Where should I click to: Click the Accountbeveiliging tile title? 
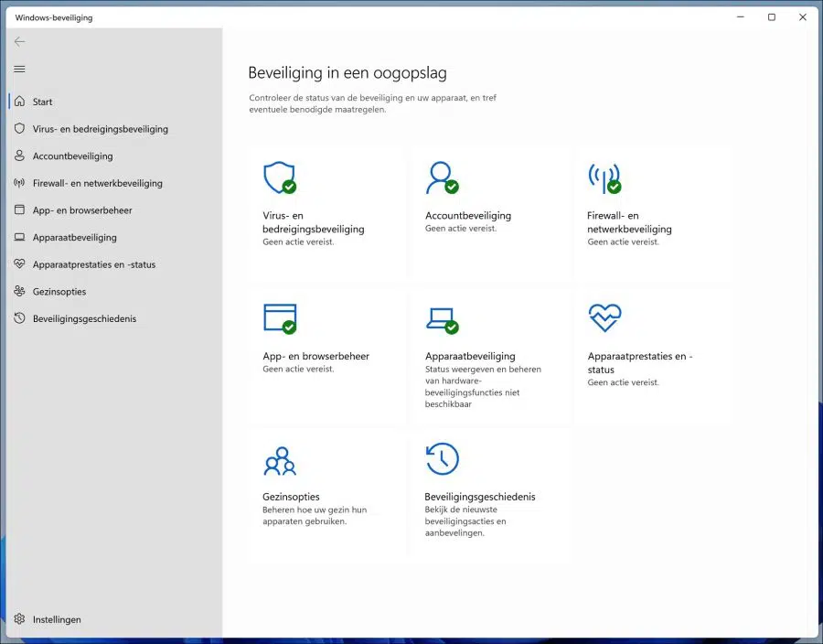[x=467, y=215]
